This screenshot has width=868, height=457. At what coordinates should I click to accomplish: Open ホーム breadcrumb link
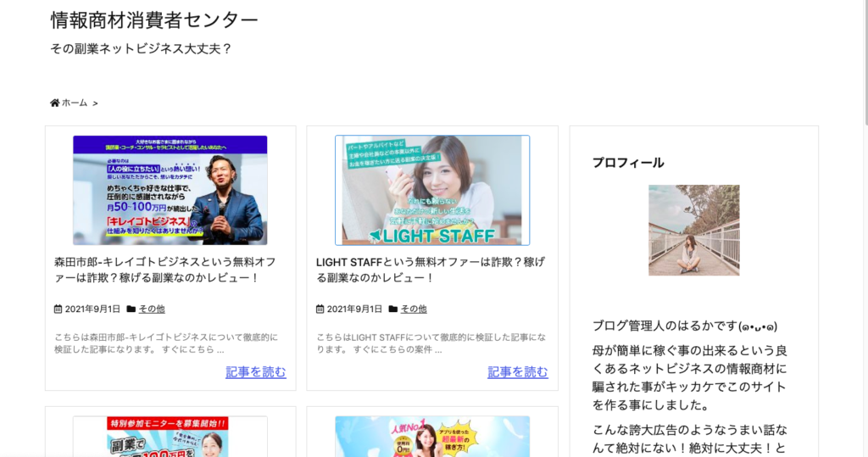coord(75,103)
